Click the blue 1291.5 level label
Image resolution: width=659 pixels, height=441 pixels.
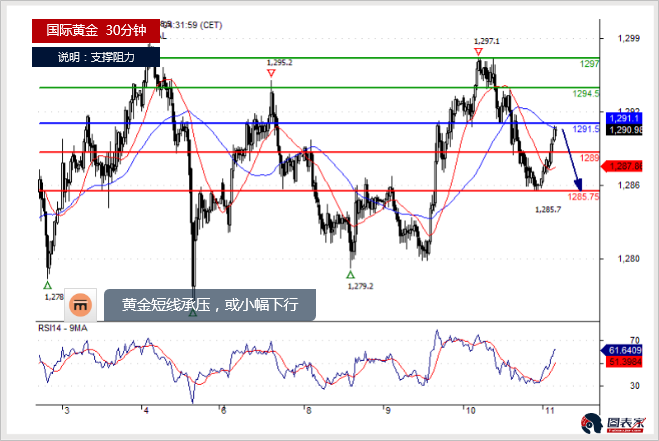[585, 129]
